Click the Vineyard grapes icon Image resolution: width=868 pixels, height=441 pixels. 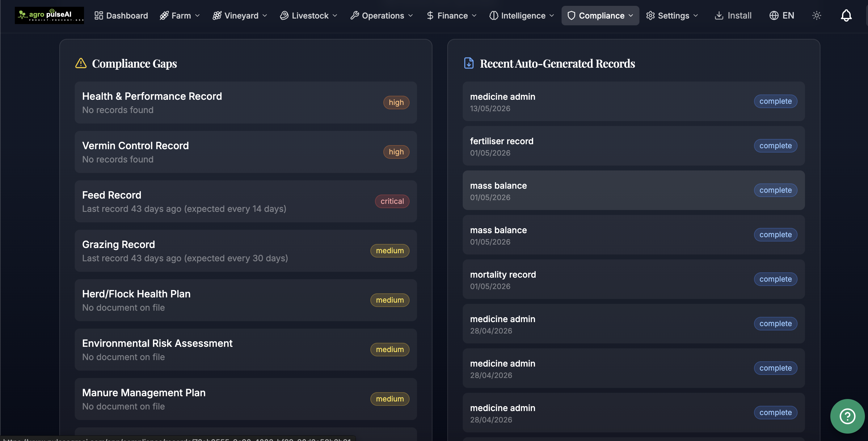217,15
